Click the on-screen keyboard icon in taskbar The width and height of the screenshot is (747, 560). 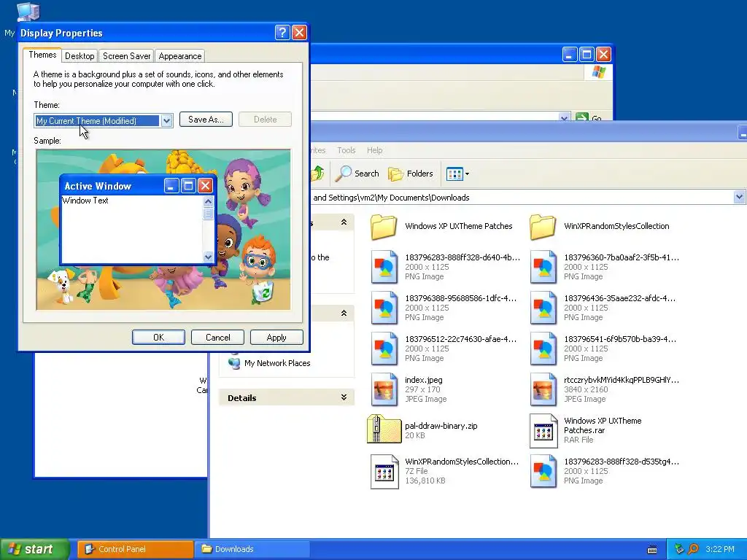[652, 550]
